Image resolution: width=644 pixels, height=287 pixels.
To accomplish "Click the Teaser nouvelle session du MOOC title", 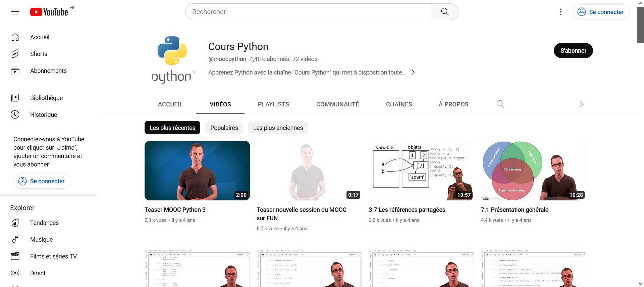I will click(302, 214).
